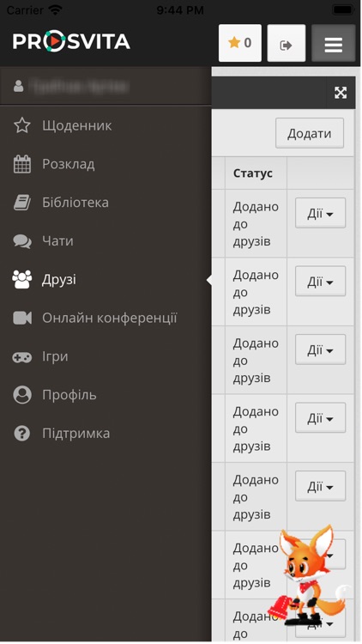Viewport: 362px width, 644px height.
Task: Toggle the hamburger menu button
Action: tap(334, 43)
